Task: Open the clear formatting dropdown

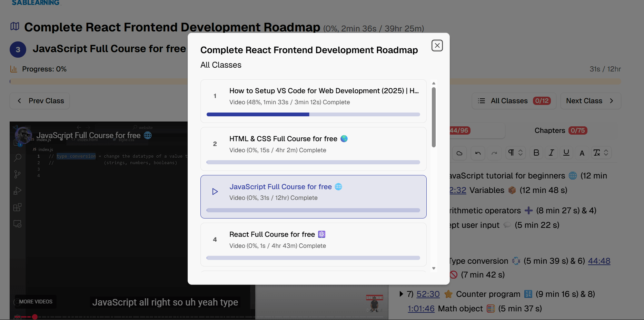Action: pos(601,153)
